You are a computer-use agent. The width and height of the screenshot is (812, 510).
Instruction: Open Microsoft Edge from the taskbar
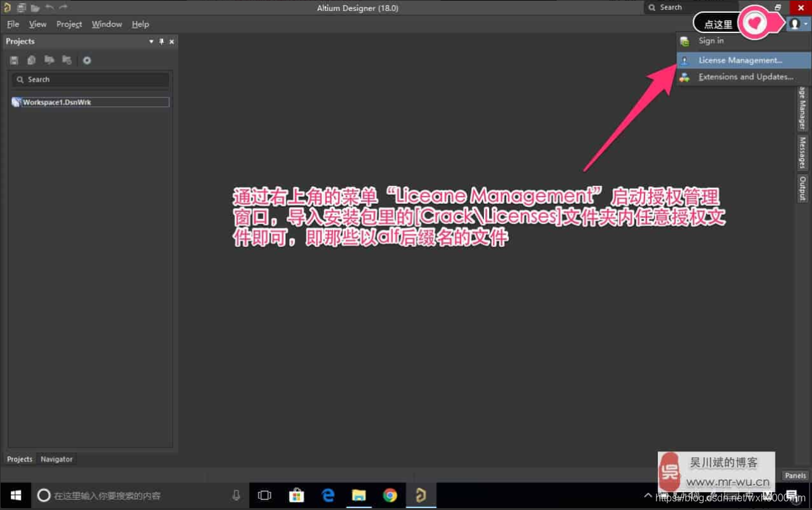328,495
